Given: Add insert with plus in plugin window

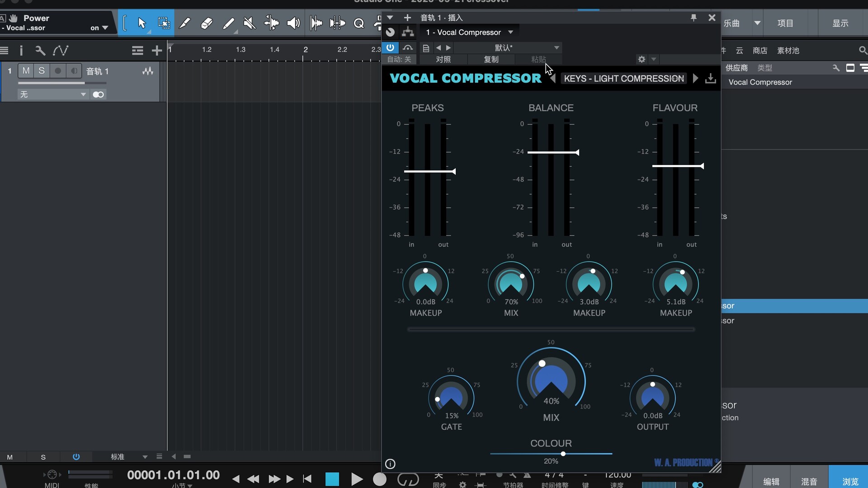Looking at the screenshot, I should [407, 18].
